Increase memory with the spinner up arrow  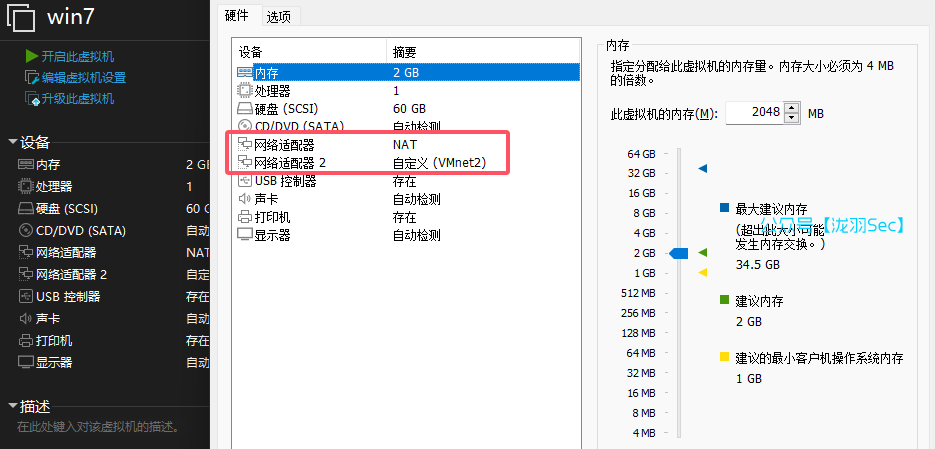point(792,108)
